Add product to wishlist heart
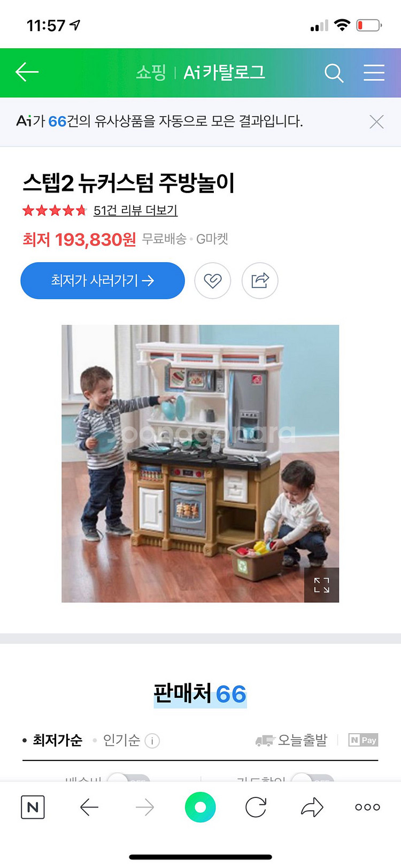Viewport: 401px width, 868px height. (x=212, y=280)
